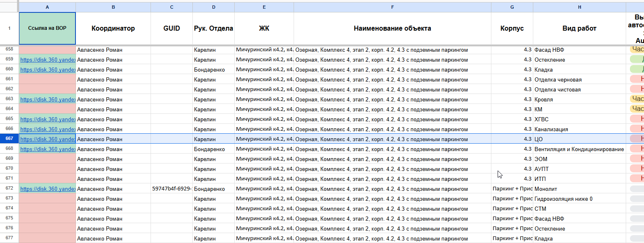Select the 'СТМ' cell
This screenshot has height=243, width=644.
580,209
